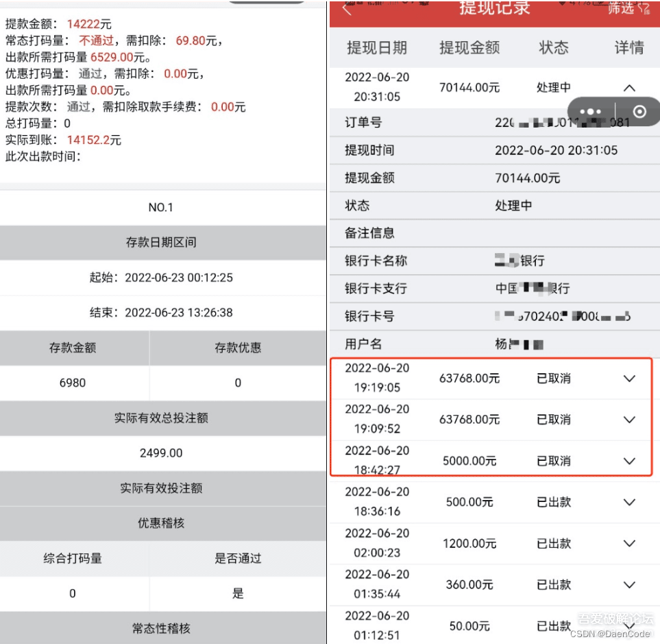660x644 pixels.
Task: Select the 提现日期 column header
Action: tap(376, 48)
